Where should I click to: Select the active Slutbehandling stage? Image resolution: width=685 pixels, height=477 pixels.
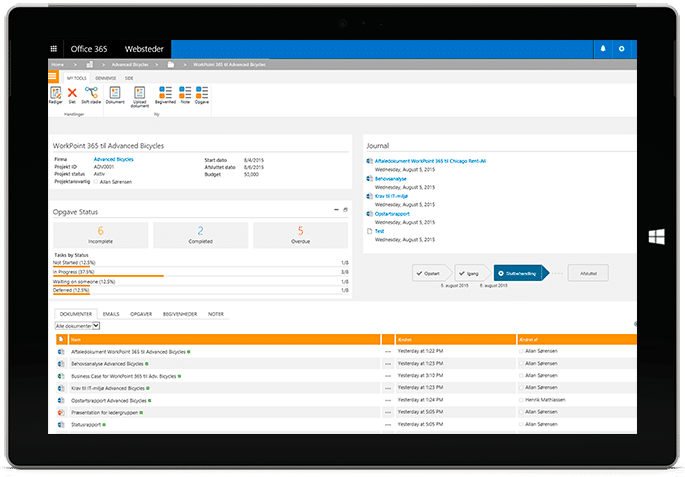[520, 273]
